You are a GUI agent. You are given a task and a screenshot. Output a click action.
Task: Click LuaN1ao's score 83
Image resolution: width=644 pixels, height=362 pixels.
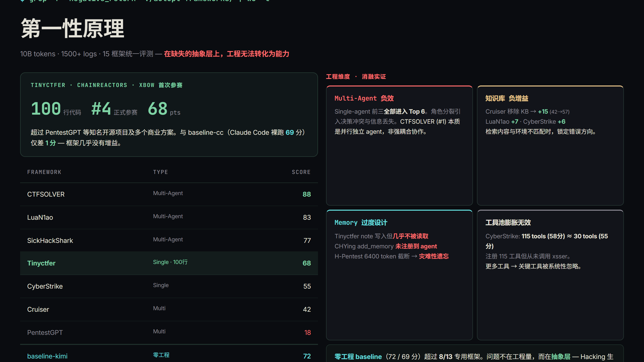(x=307, y=217)
